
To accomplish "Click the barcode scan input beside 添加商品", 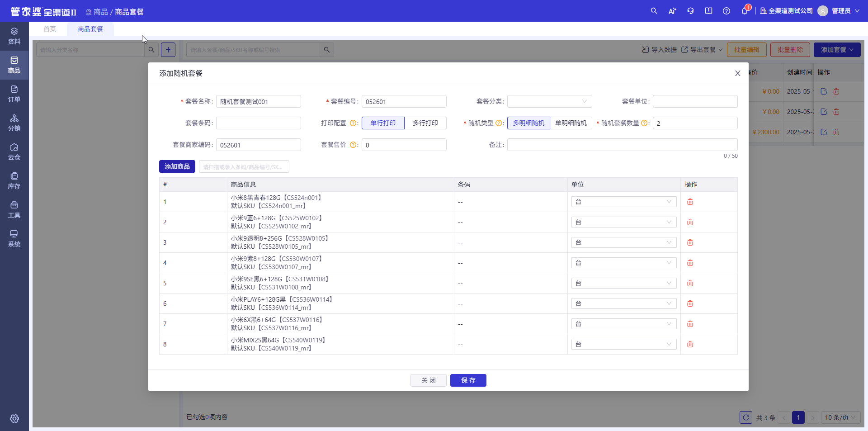I will [x=244, y=166].
